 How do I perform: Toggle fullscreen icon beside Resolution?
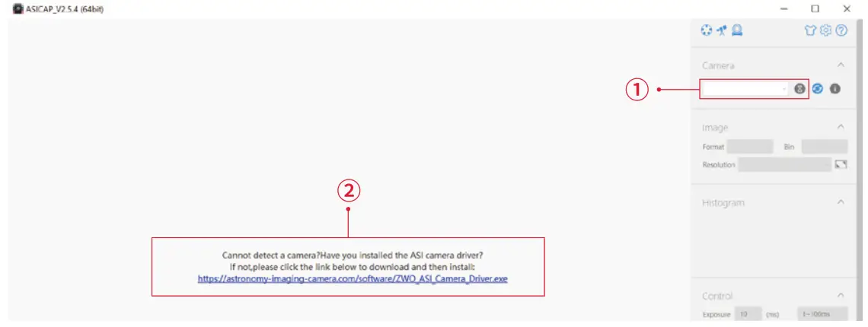click(x=841, y=164)
